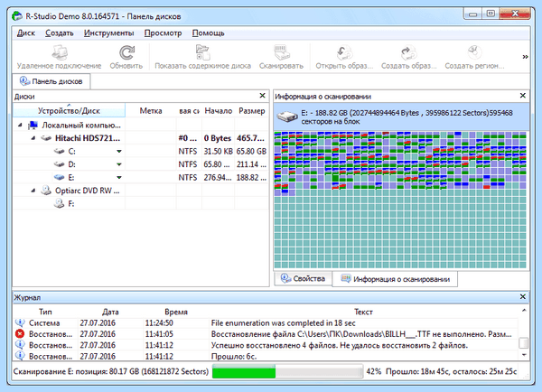Click the info icon in the 11:24:50 log row

coord(20,322)
